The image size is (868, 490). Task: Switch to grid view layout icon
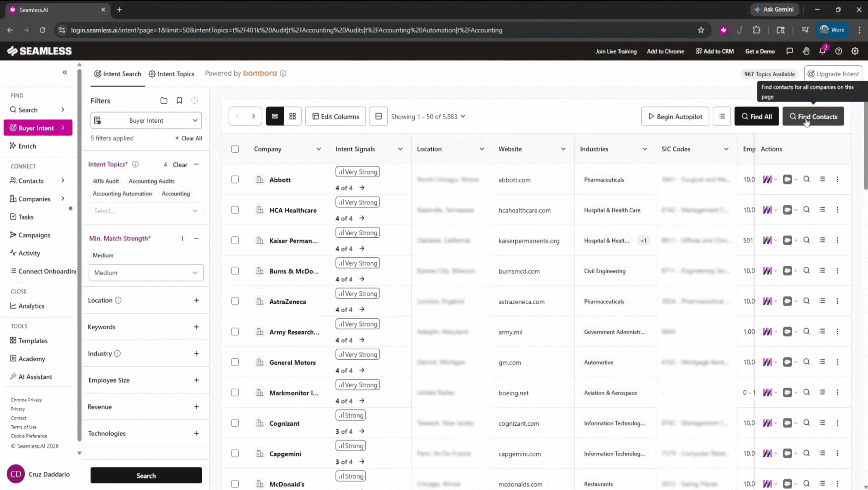(x=292, y=116)
